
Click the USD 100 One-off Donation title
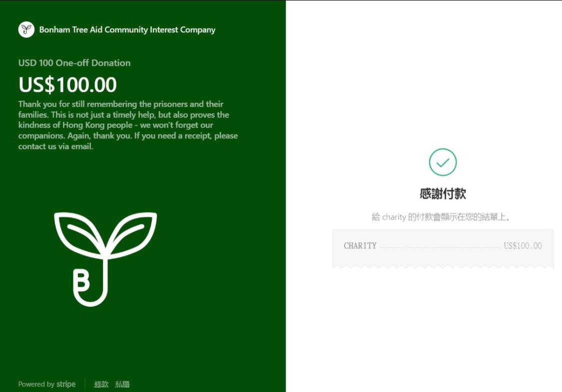74,63
